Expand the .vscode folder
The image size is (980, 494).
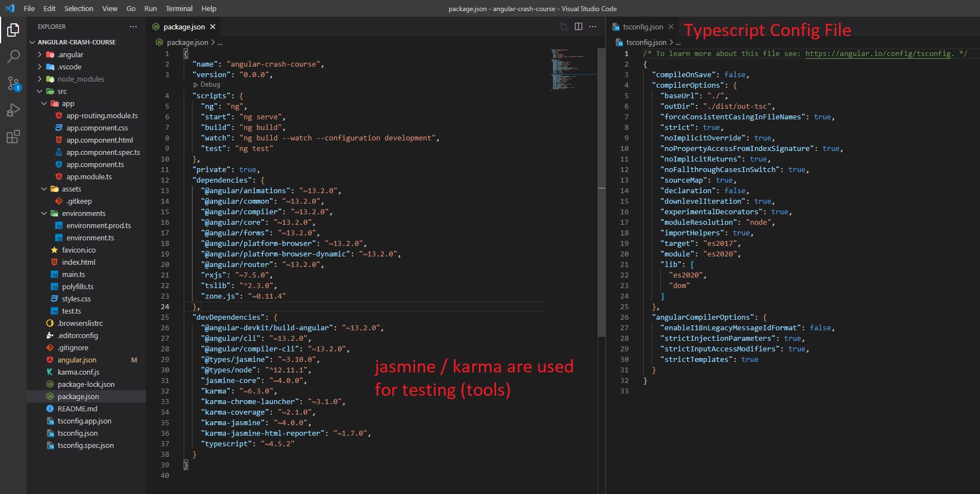(x=86, y=67)
